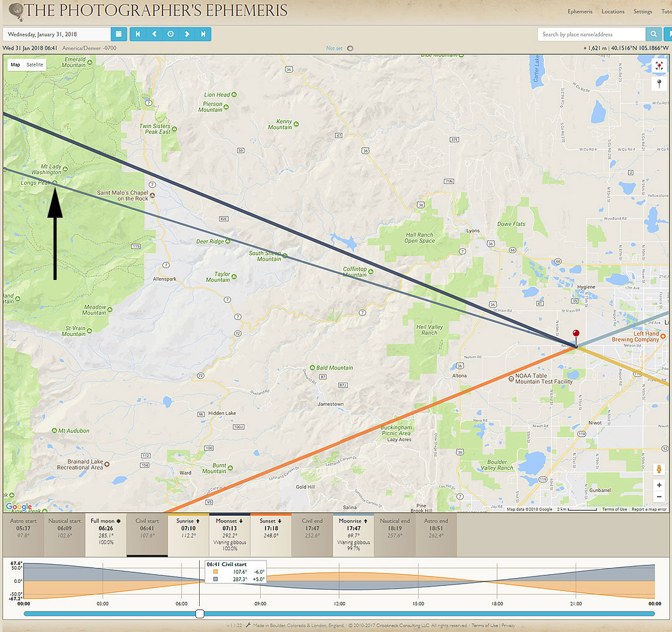Click the altitude chart at 12:00
Image resolution: width=672 pixels, height=632 pixels.
[340, 581]
